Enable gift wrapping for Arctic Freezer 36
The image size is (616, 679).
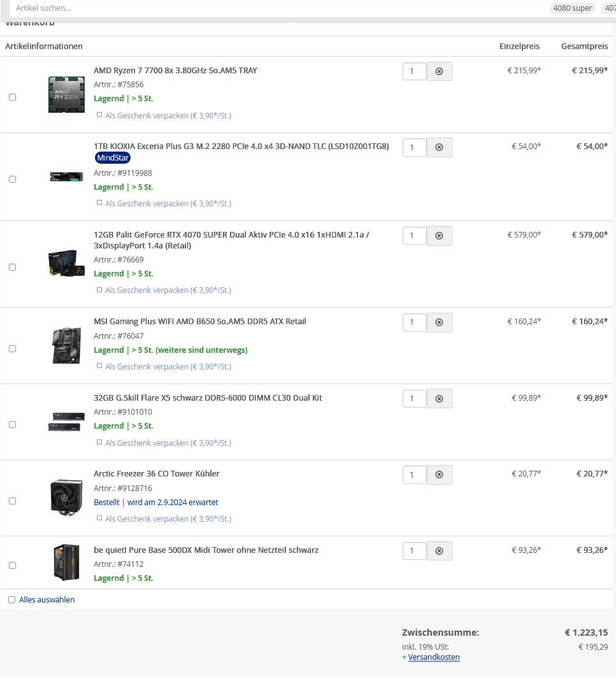pos(99,518)
